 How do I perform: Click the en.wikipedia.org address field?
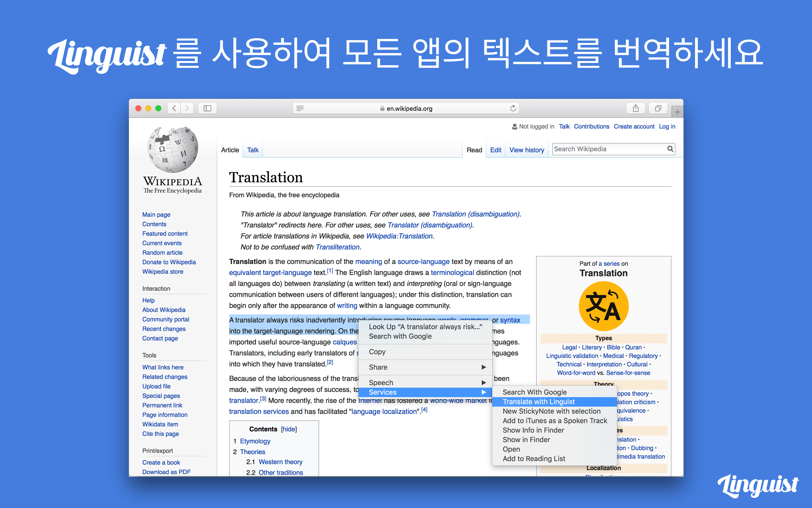[x=406, y=108]
